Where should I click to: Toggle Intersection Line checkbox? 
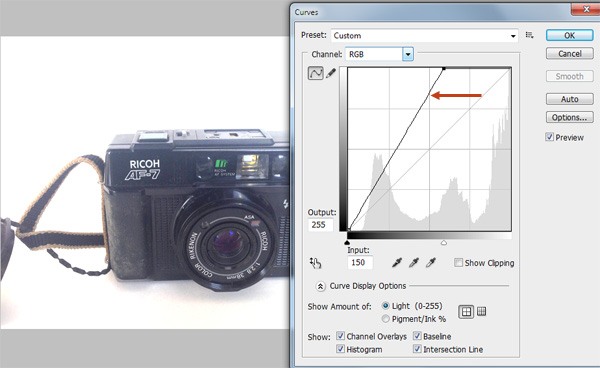pyautogui.click(x=417, y=349)
